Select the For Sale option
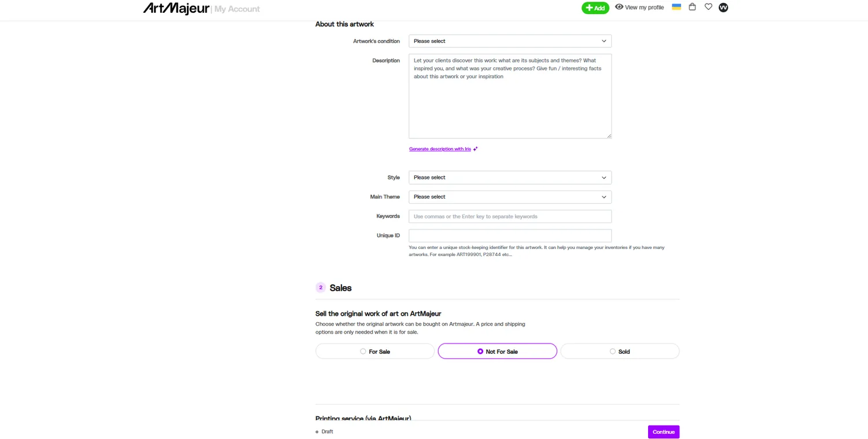 point(375,352)
